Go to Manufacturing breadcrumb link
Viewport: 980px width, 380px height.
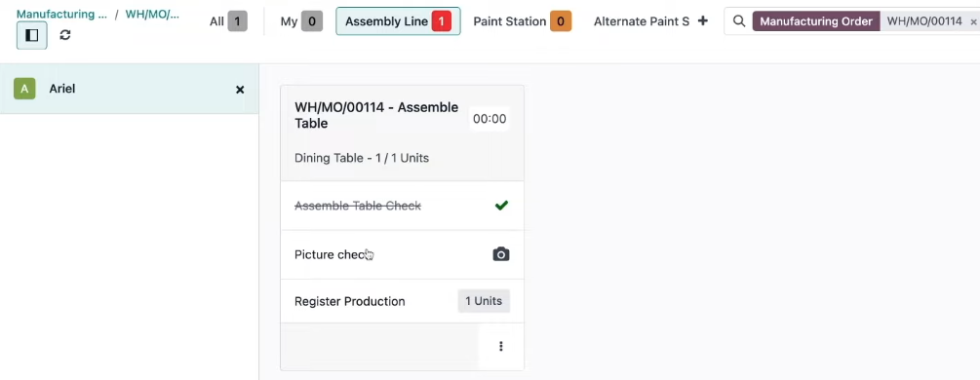61,14
